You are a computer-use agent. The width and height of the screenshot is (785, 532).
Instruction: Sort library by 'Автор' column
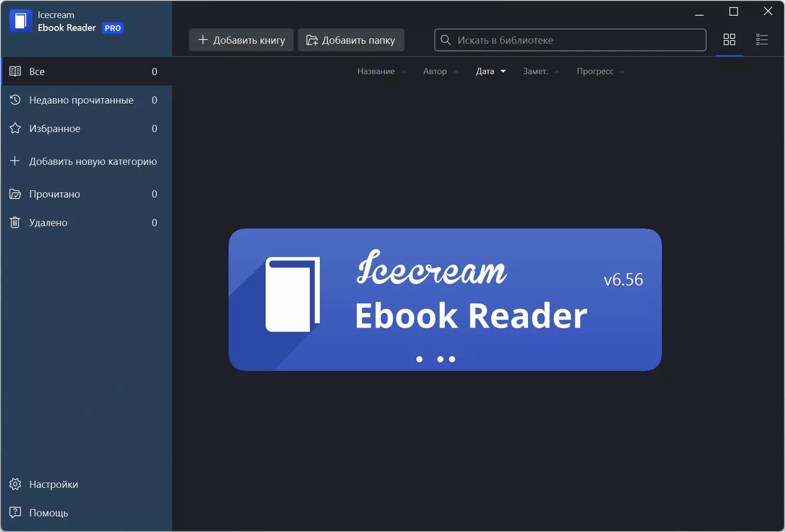click(440, 71)
